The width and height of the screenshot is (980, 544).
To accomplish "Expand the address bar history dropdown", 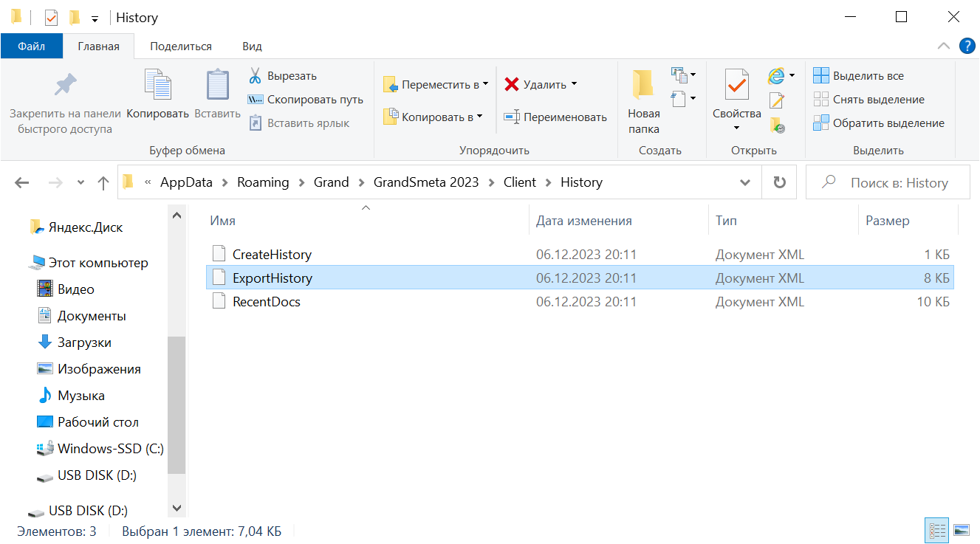I will pyautogui.click(x=746, y=183).
